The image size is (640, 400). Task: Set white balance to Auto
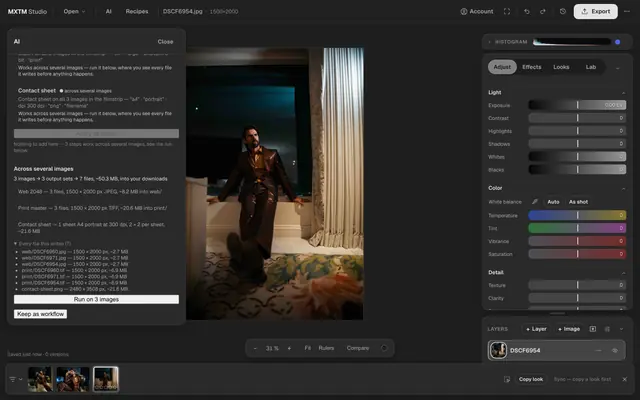(x=553, y=202)
